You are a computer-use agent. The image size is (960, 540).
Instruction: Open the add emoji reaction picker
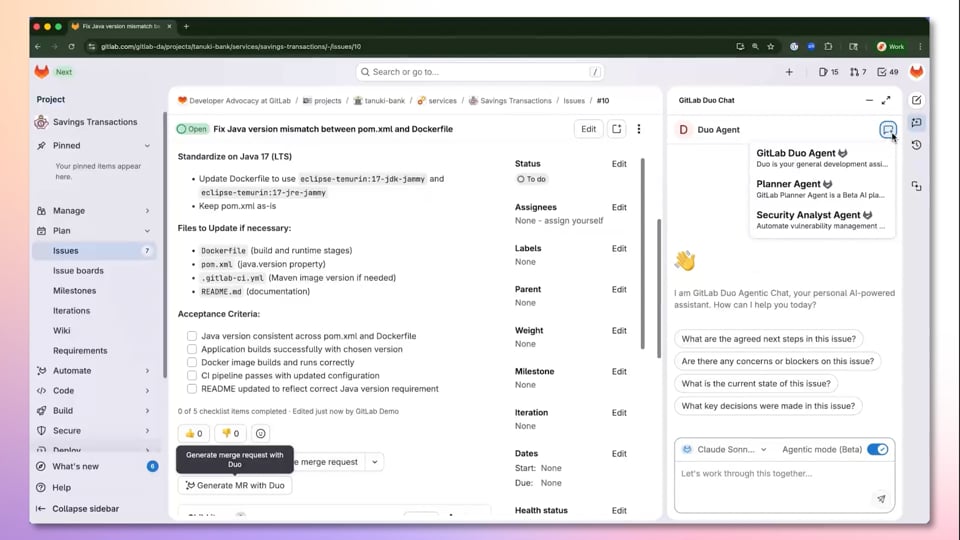click(260, 433)
